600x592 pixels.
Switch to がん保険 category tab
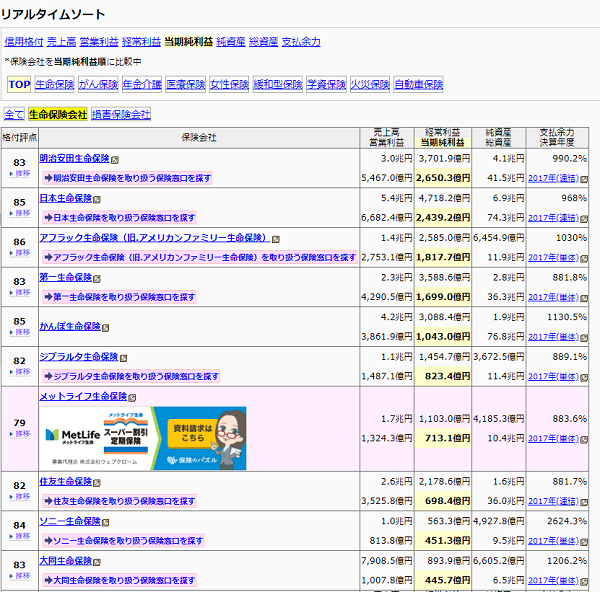[98, 84]
